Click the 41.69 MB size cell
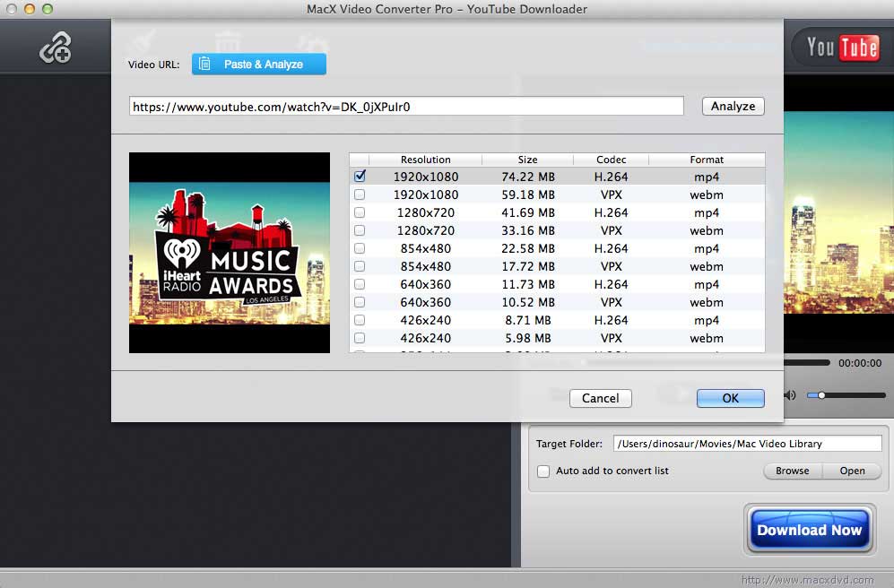 point(528,212)
